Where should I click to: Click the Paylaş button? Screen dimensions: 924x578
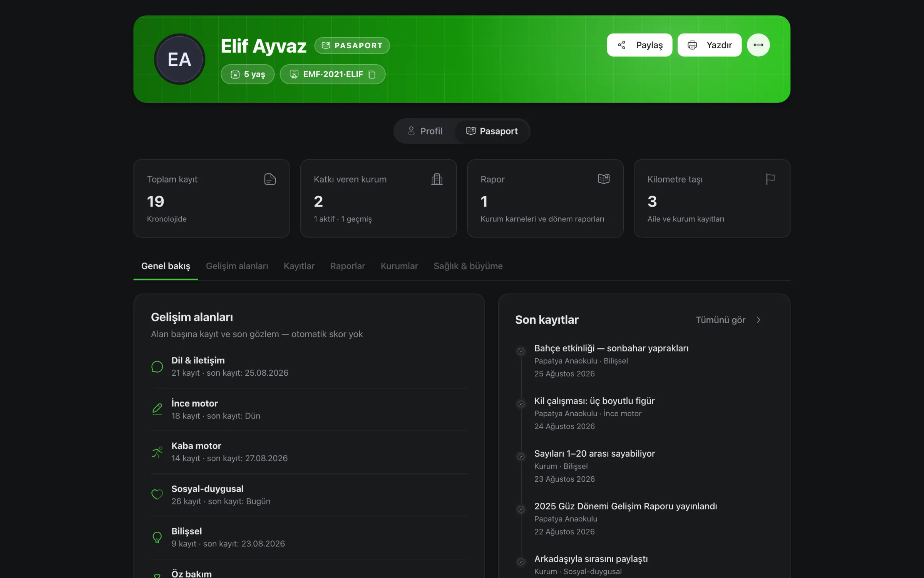639,45
